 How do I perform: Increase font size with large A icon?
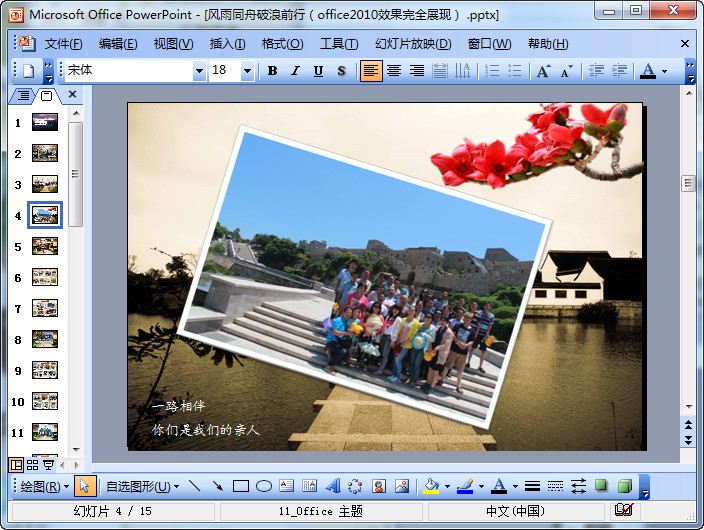pos(543,71)
